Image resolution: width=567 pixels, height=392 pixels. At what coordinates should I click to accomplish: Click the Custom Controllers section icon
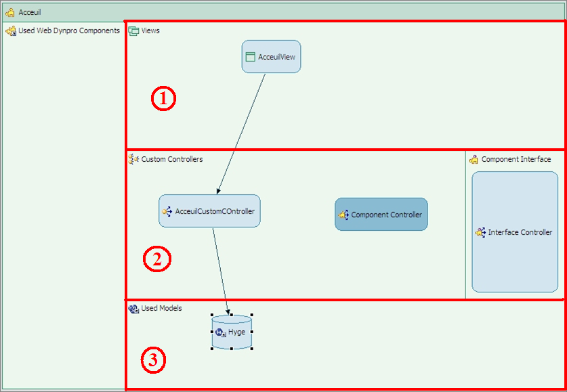click(x=133, y=159)
